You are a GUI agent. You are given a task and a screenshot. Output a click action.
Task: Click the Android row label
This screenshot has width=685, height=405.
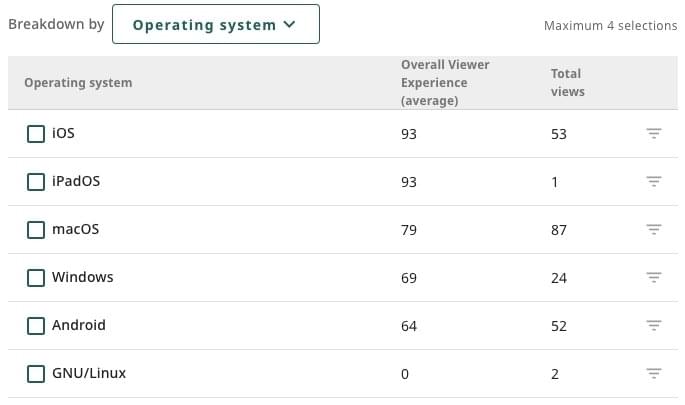pos(79,326)
